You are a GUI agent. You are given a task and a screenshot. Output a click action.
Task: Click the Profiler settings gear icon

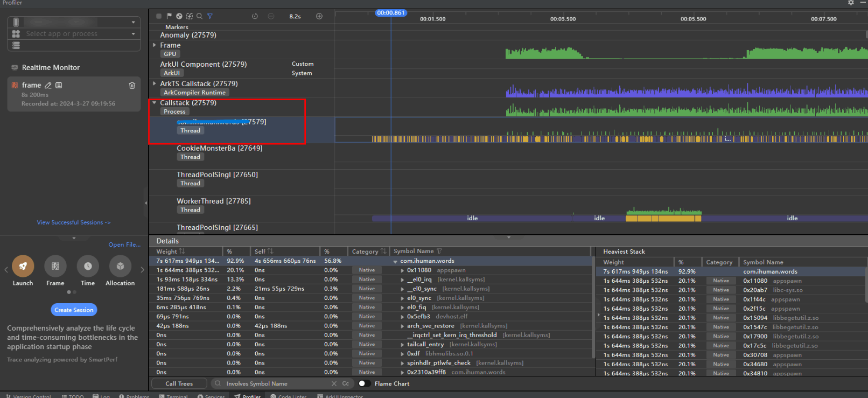pyautogui.click(x=851, y=3)
